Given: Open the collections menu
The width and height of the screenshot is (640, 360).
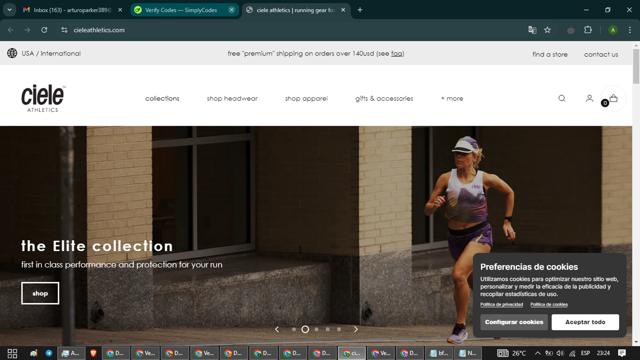Looking at the screenshot, I should 162,98.
